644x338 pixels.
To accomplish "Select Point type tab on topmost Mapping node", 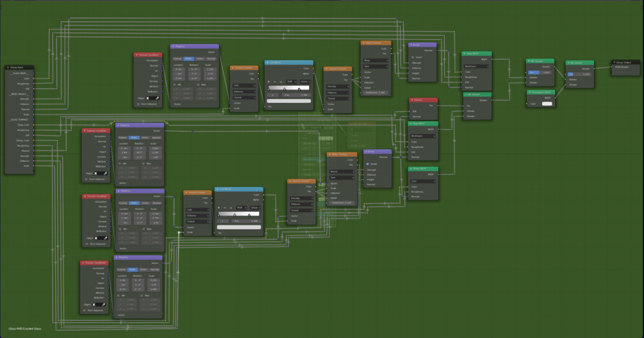I will (188, 59).
